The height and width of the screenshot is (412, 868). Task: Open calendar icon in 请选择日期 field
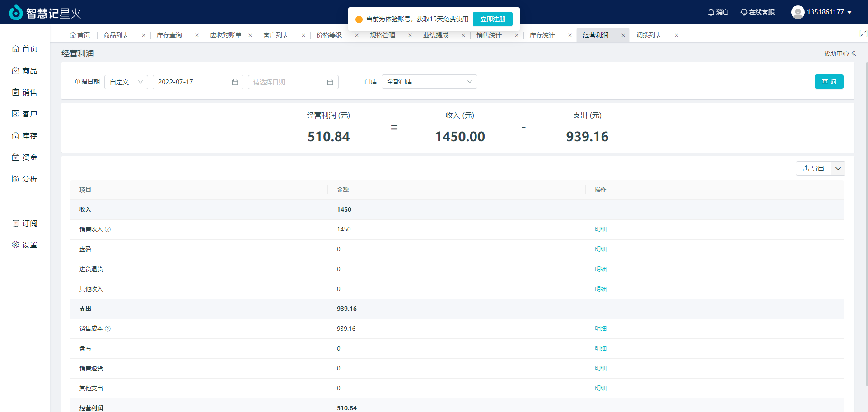[x=330, y=82]
